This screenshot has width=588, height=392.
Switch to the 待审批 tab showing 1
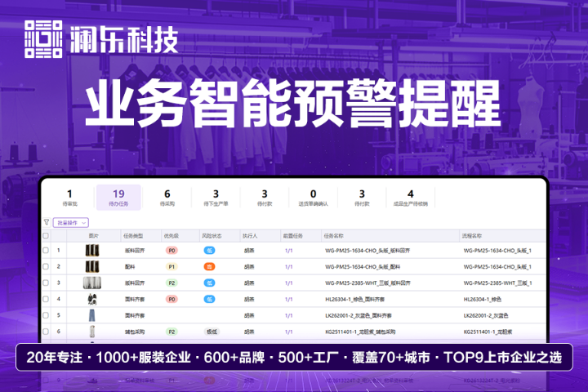(x=69, y=198)
